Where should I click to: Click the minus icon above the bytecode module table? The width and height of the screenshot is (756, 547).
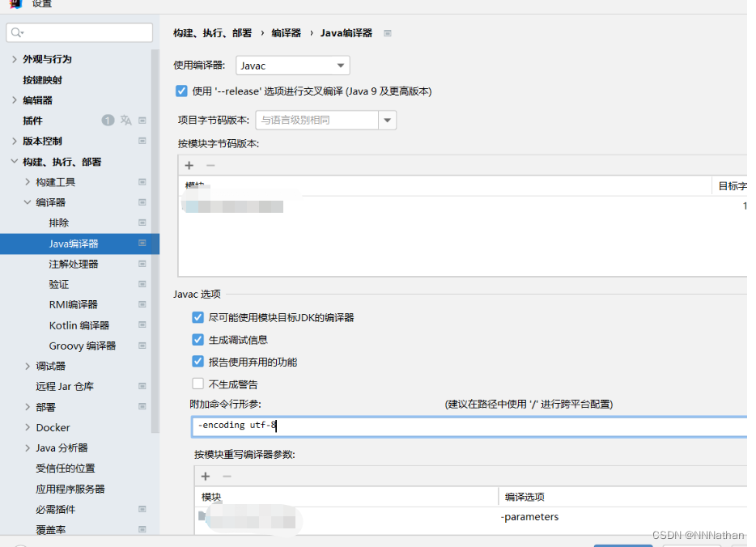[x=209, y=165]
